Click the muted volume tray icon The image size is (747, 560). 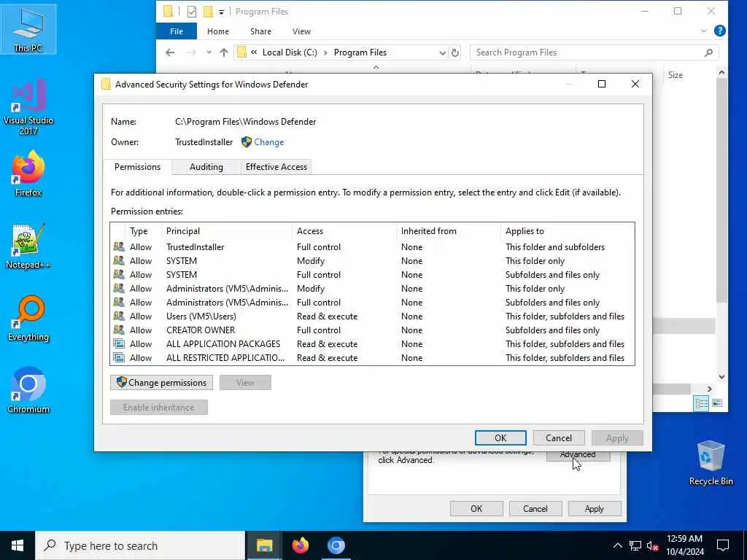click(653, 545)
